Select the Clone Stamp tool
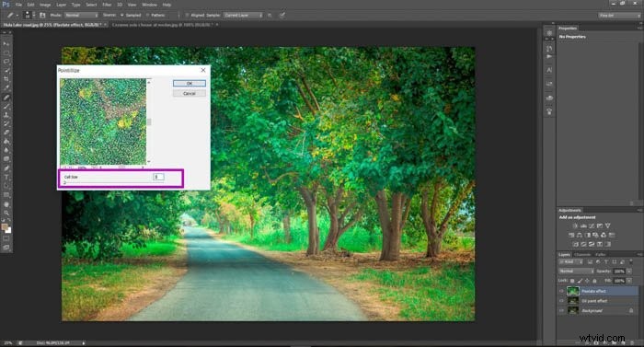The height and width of the screenshot is (347, 644). click(x=6, y=115)
